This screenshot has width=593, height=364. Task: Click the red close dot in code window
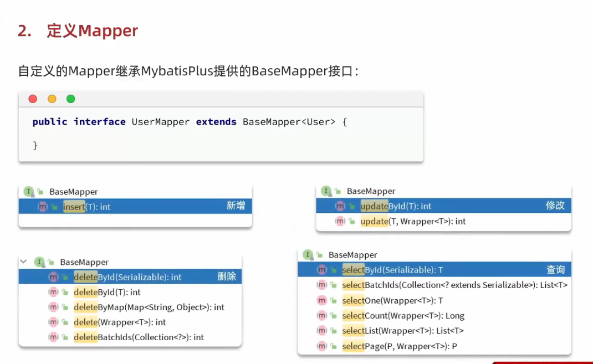coord(33,99)
